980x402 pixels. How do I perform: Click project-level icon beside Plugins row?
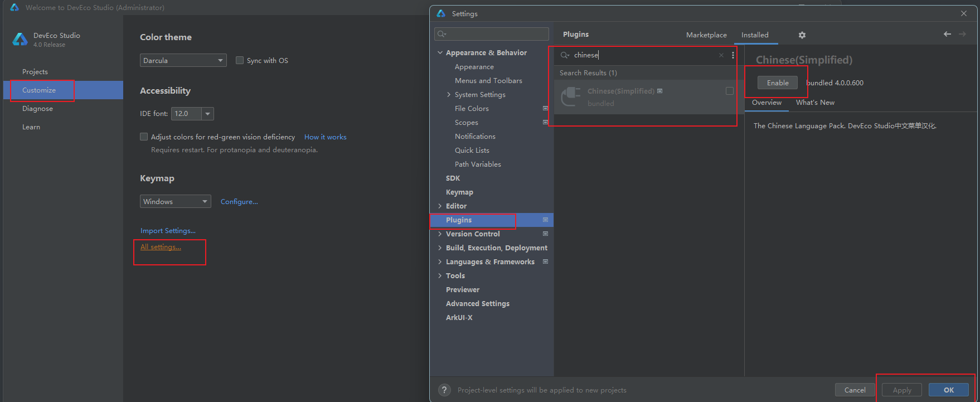pos(545,220)
